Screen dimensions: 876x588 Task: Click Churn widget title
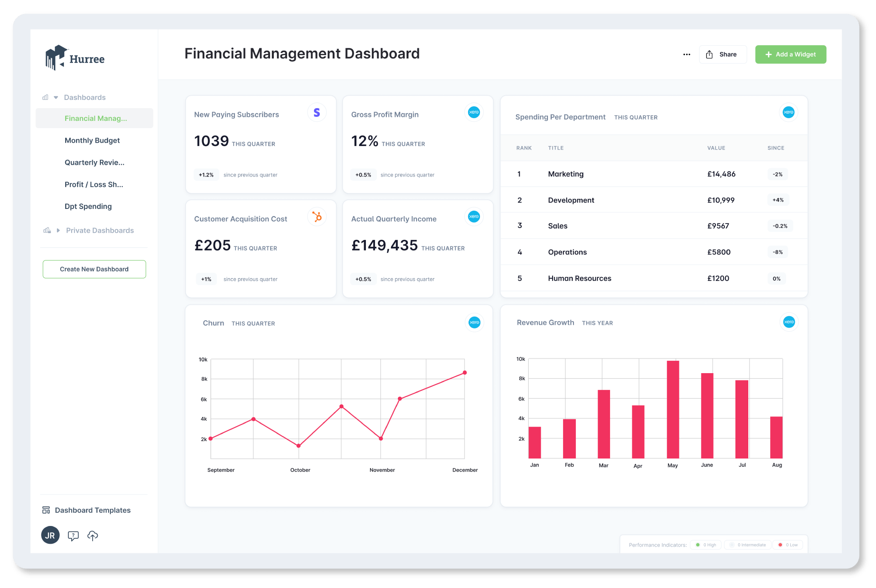coord(214,323)
